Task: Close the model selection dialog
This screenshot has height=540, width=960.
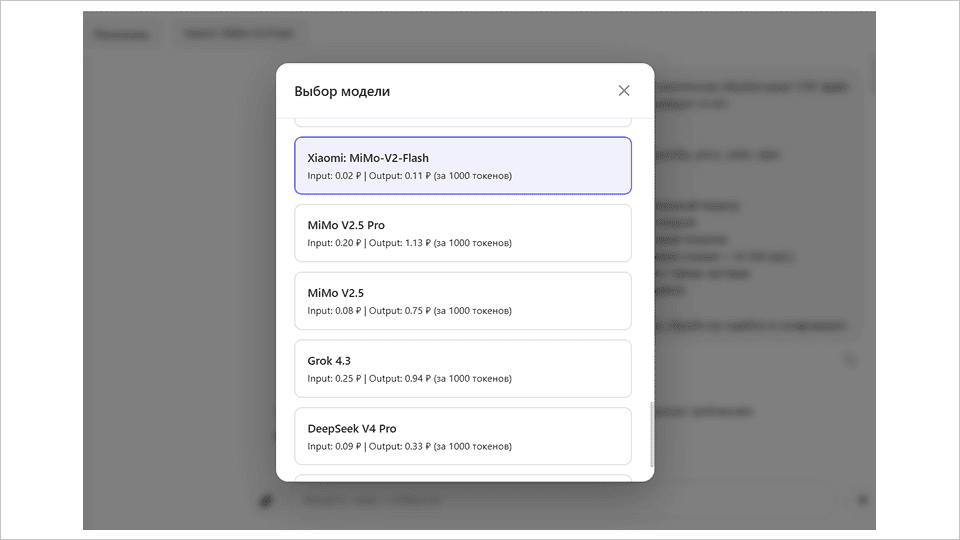Action: pos(624,91)
